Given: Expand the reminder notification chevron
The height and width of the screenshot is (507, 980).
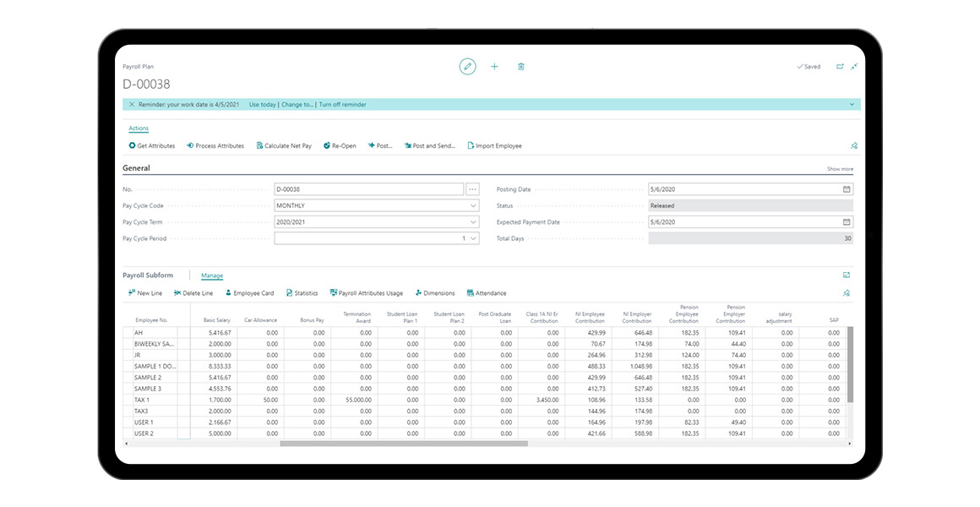Looking at the screenshot, I should tap(852, 105).
